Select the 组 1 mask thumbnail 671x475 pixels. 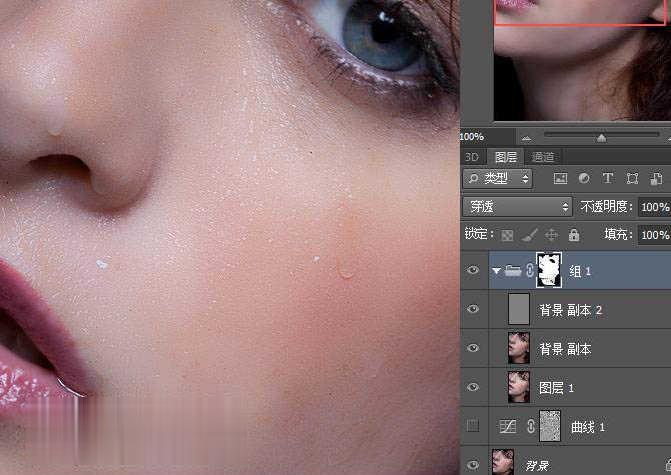pyautogui.click(x=549, y=270)
